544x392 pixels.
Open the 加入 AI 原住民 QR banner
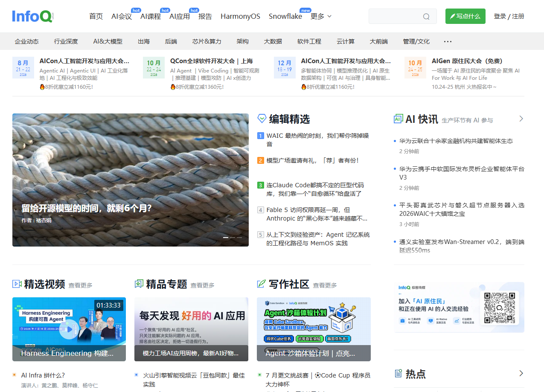pos(459,307)
